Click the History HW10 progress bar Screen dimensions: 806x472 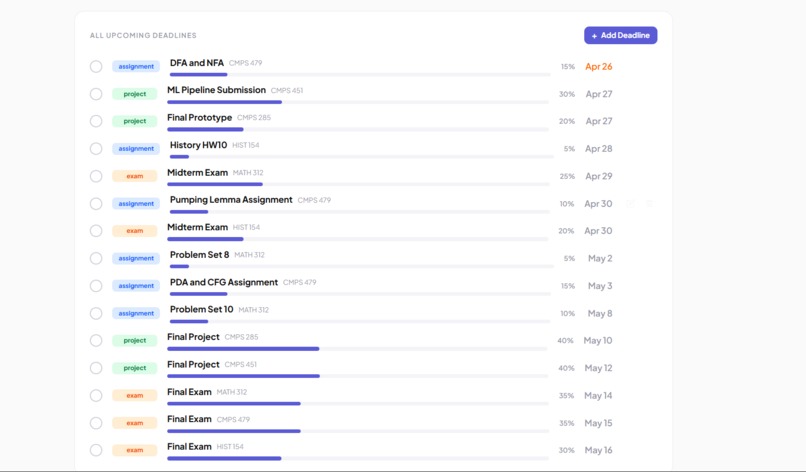361,157
